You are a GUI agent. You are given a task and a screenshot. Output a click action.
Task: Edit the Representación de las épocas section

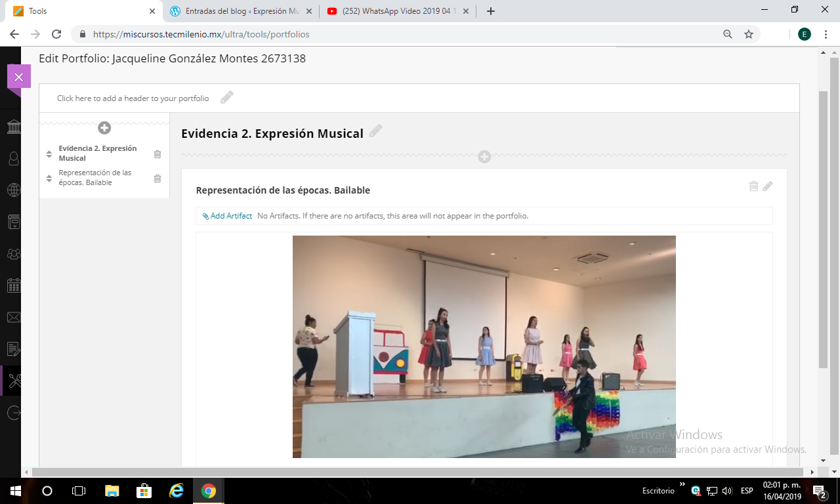coord(768,186)
